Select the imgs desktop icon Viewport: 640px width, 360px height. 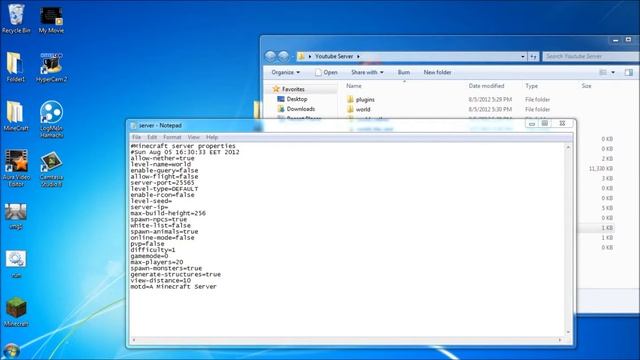click(x=16, y=216)
